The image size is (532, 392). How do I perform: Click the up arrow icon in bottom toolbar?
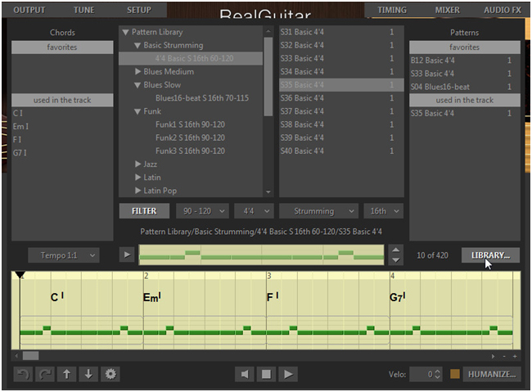click(x=67, y=374)
